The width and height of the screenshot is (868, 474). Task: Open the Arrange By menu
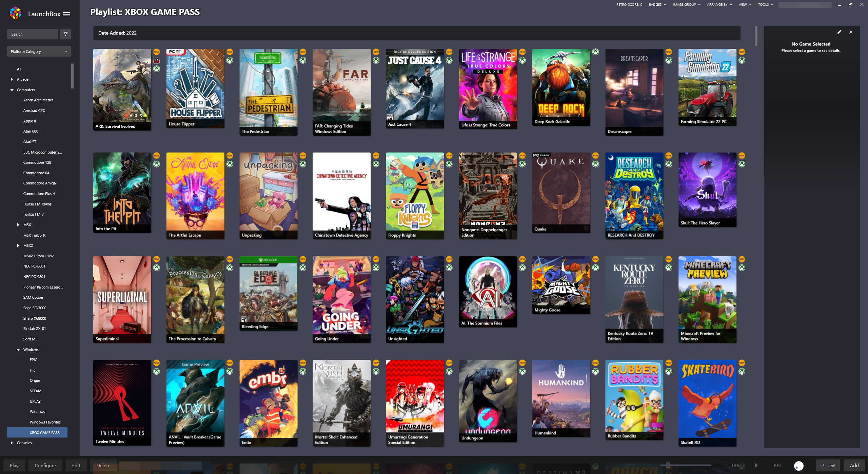719,5
